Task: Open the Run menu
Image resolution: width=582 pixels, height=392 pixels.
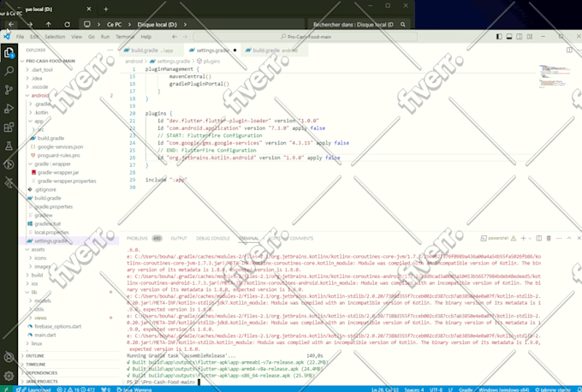Action: coord(105,37)
